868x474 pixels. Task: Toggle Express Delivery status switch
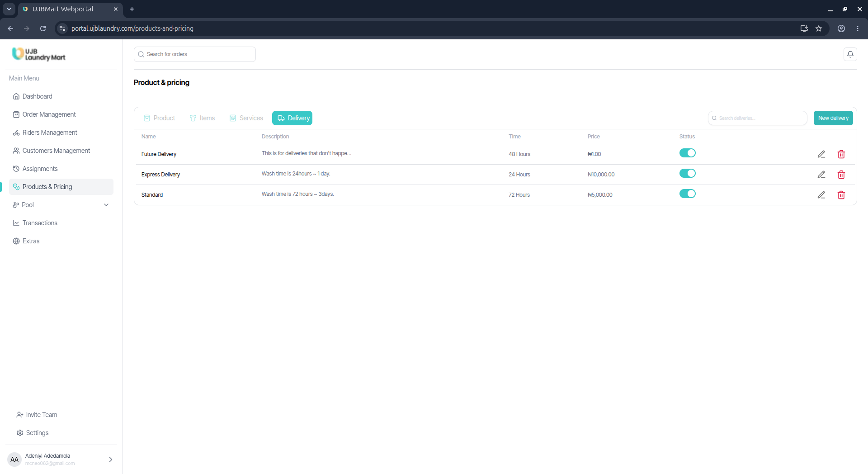[688, 173]
